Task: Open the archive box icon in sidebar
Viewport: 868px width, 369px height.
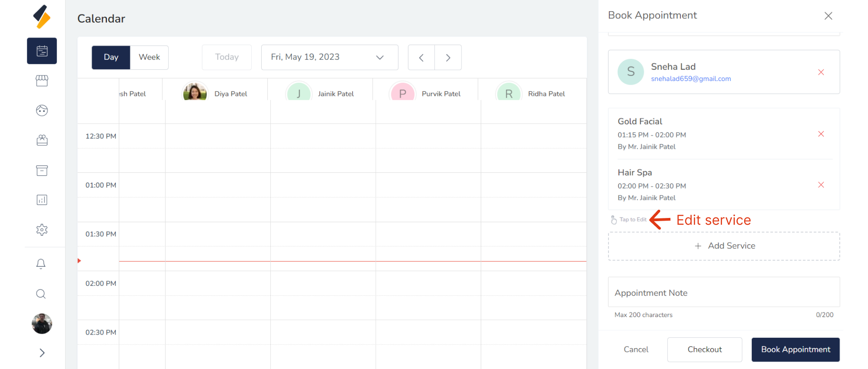Action: coord(42,170)
